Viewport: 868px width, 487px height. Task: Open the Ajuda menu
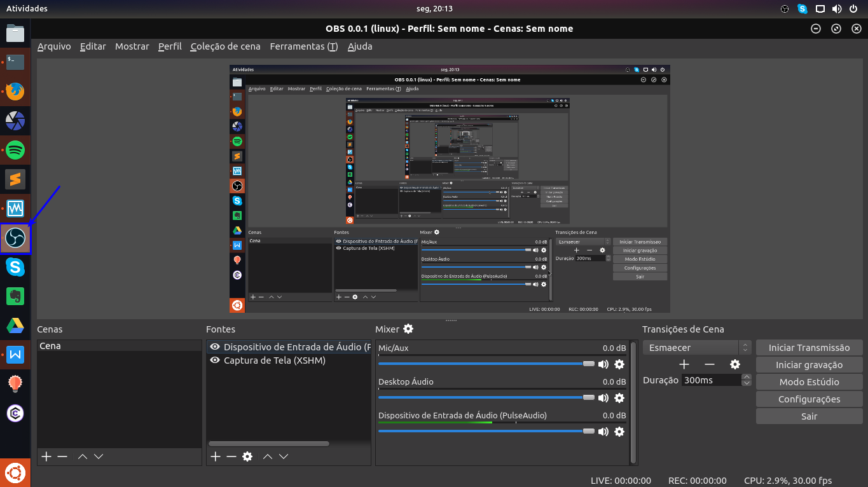coord(360,46)
